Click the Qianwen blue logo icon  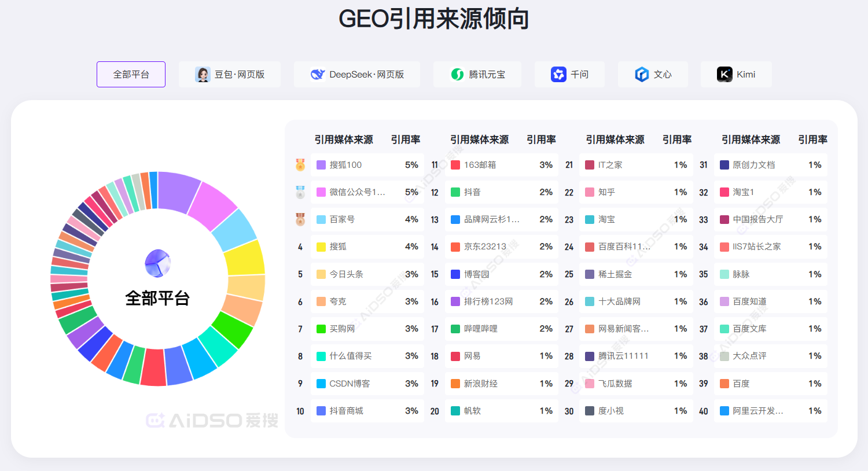coord(558,75)
